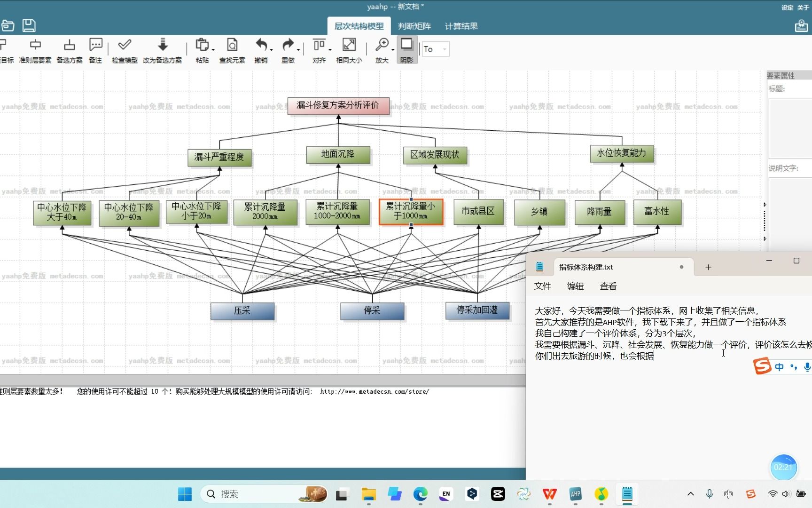The image size is (812, 508).
Task: Open the save document icon
Action: [29, 25]
